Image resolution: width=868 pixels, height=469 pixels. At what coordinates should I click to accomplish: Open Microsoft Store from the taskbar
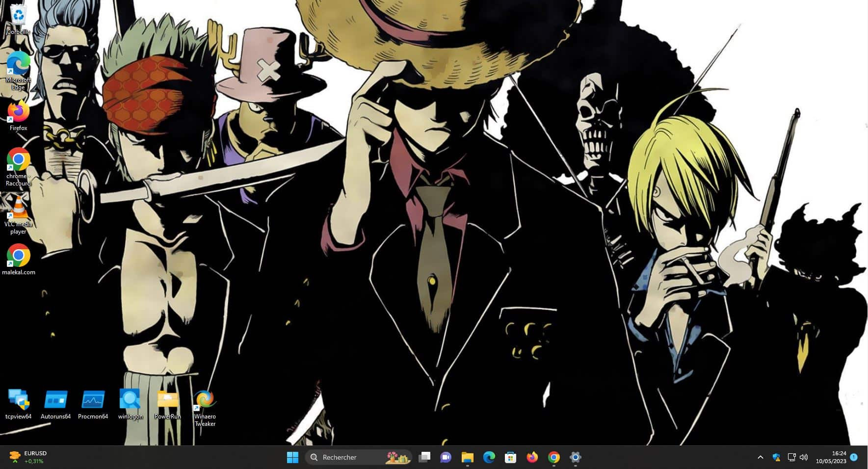point(510,457)
